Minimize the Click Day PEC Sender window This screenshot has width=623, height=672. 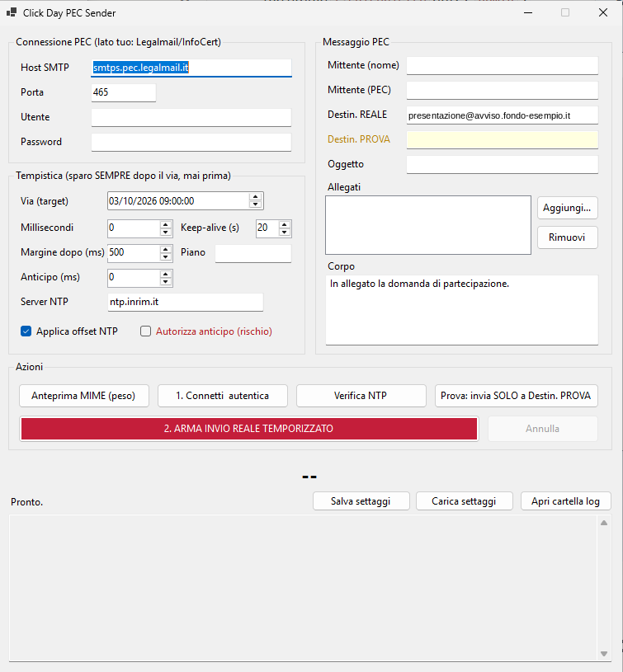pos(528,13)
